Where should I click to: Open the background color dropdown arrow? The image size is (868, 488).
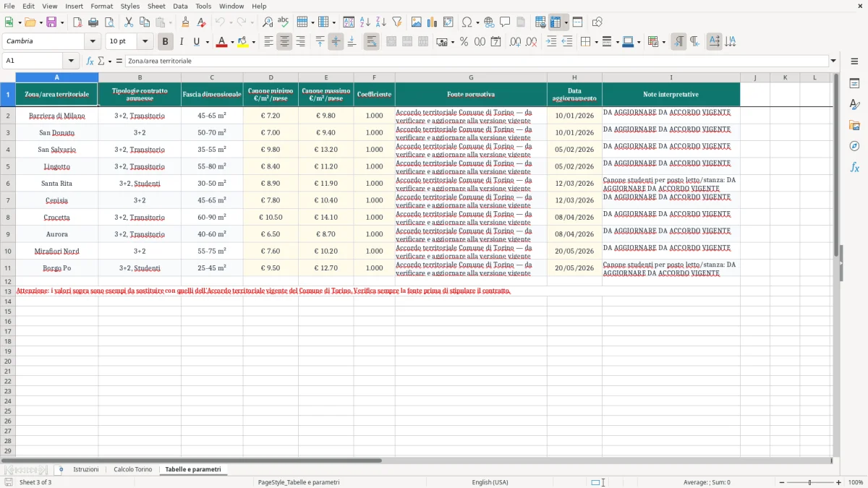pyautogui.click(x=254, y=42)
